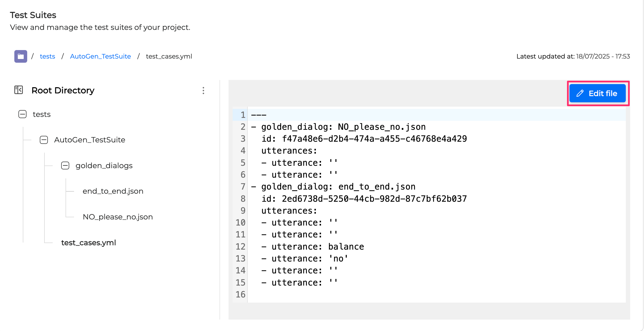The height and width of the screenshot is (331, 644).
Task: Click line number 1 in the editor gutter
Action: tap(242, 114)
